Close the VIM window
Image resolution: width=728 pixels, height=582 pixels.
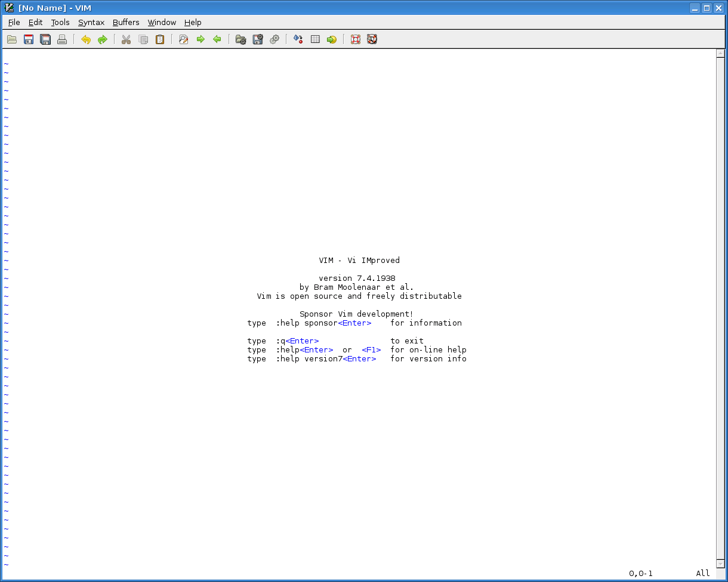point(718,8)
